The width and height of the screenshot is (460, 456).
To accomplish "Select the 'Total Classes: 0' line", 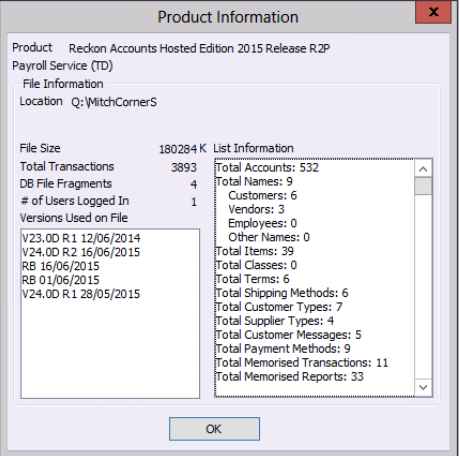I will [256, 265].
